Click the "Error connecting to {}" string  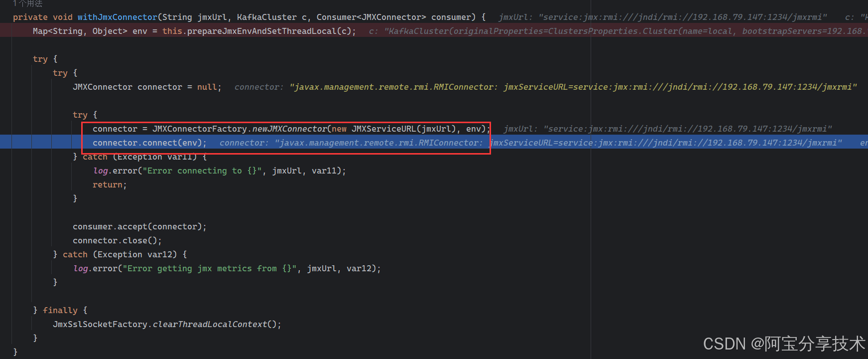point(202,171)
